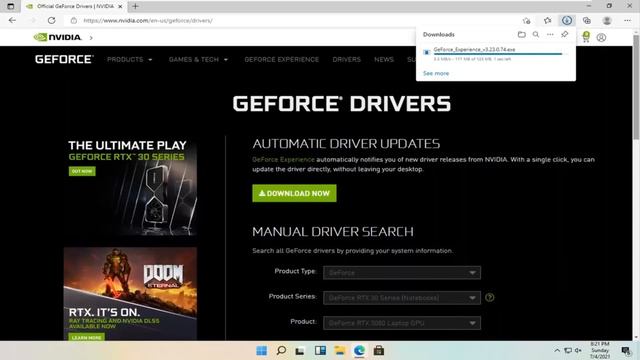View site information lock icon
The width and height of the screenshot is (640, 360).
click(x=73, y=20)
